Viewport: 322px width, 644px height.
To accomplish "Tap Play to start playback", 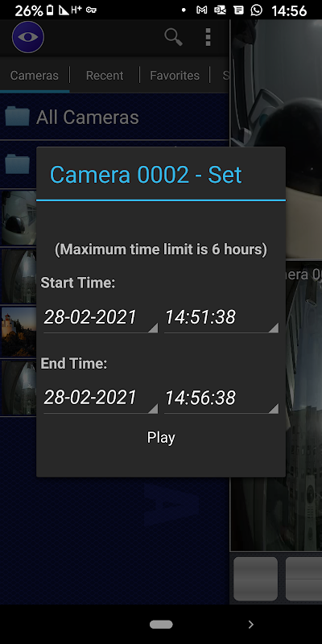I will tap(161, 437).
